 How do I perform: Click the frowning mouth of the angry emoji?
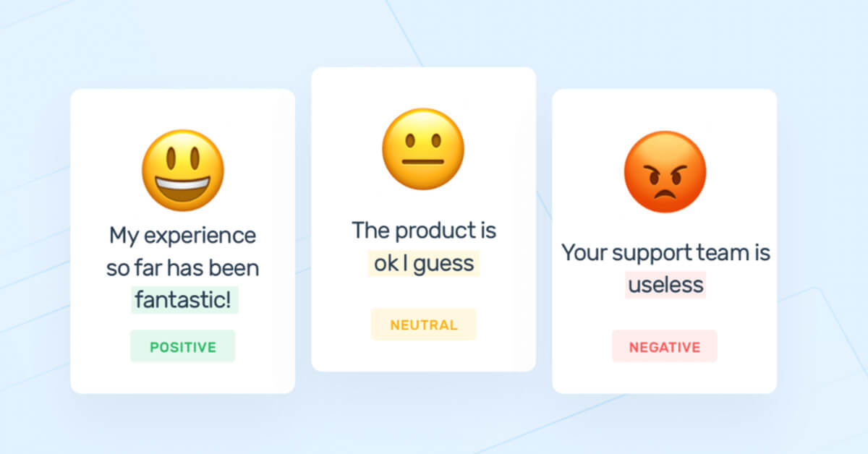pos(665,192)
